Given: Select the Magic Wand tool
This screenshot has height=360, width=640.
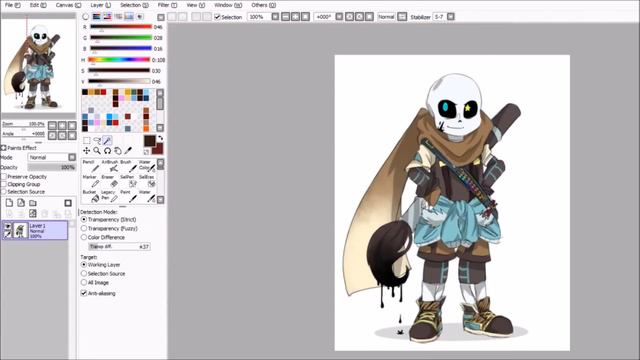Looking at the screenshot, I should [x=107, y=140].
